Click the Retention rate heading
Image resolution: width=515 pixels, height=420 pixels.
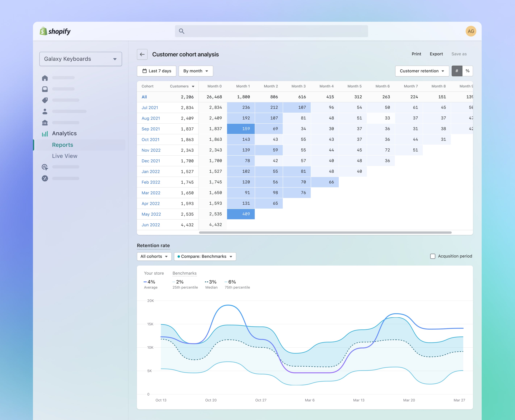(x=153, y=245)
